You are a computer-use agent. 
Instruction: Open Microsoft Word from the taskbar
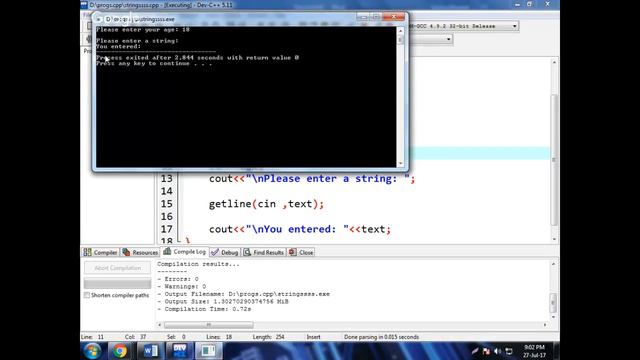pyautogui.click(x=151, y=351)
